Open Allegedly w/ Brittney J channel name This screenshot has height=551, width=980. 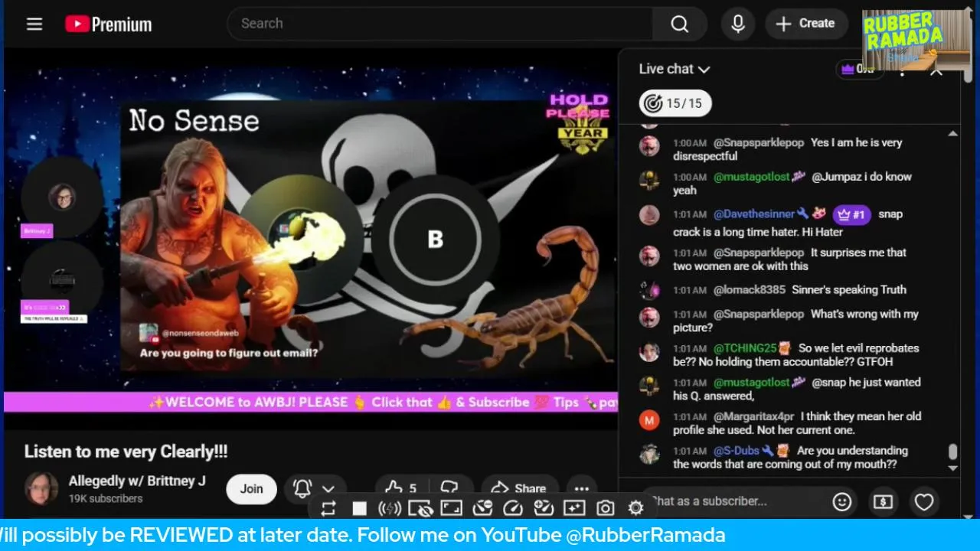click(137, 481)
